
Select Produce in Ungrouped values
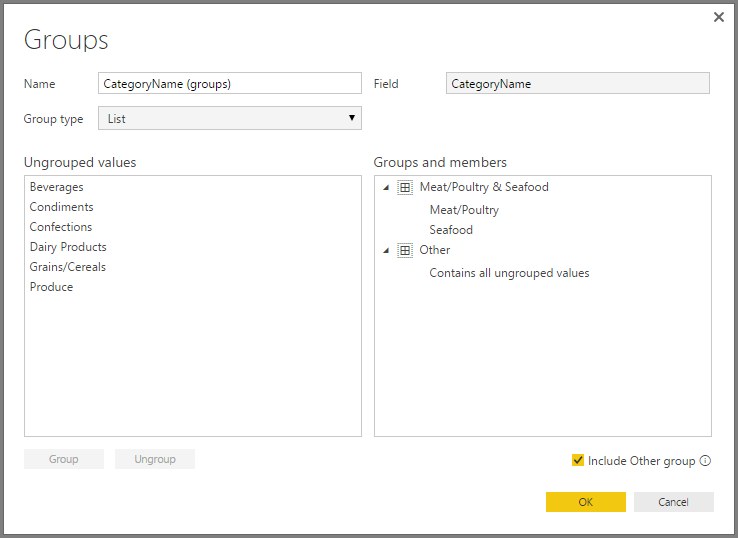tap(51, 287)
